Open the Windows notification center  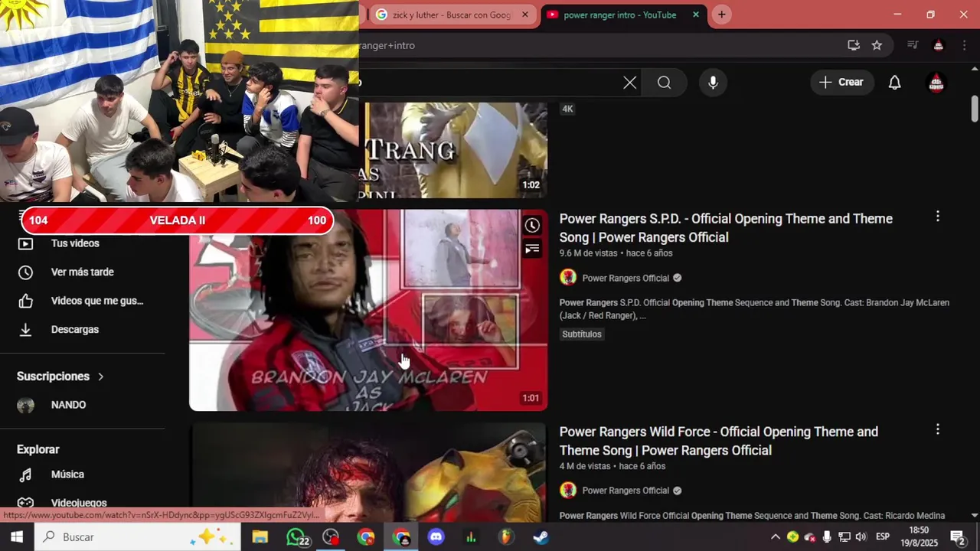pos(958,537)
